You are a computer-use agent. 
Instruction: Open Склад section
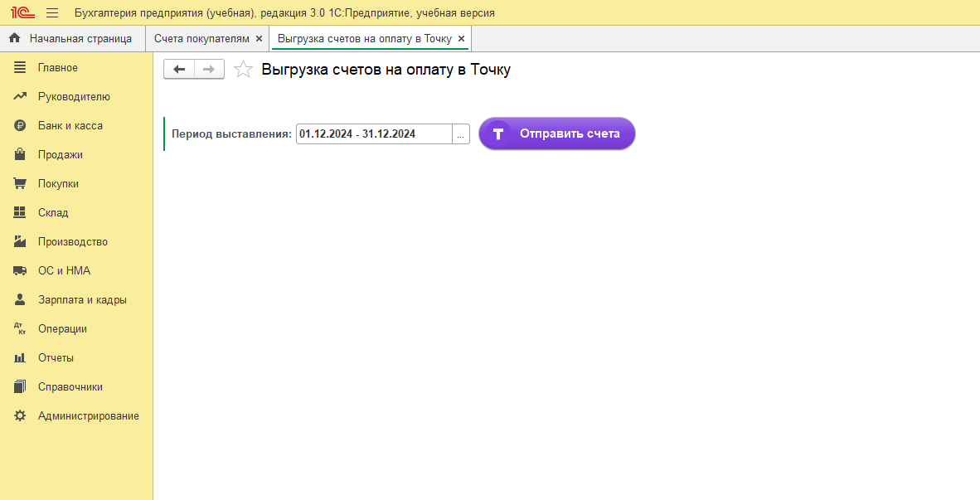[53, 212]
